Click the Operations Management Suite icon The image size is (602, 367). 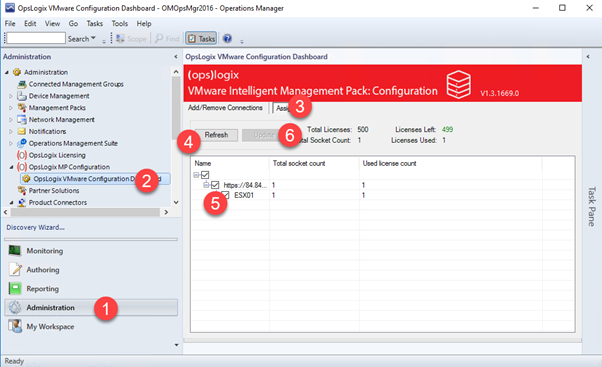[22, 143]
